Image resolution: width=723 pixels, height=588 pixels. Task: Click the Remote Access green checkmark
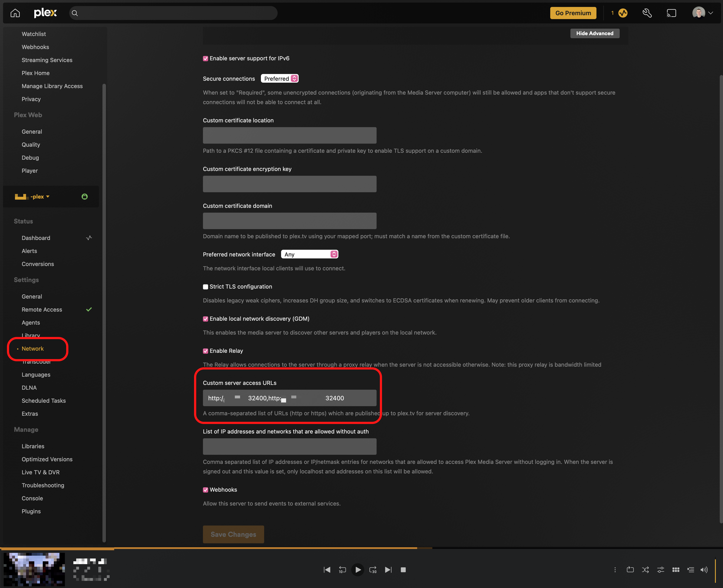pos(89,309)
